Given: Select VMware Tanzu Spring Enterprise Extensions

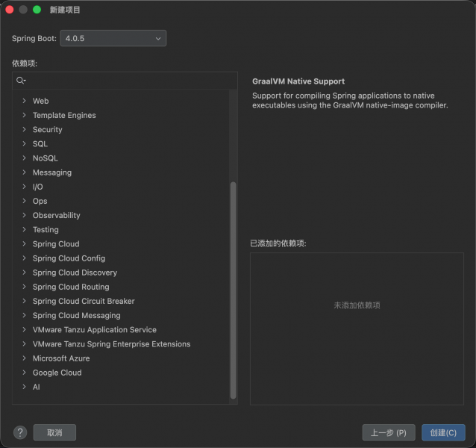Looking at the screenshot, I should [x=121, y=343].
